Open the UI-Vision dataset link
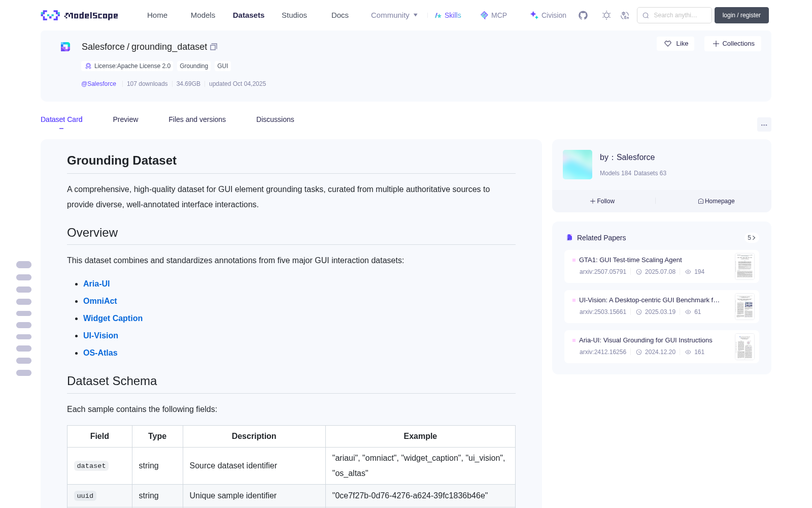The width and height of the screenshot is (812, 508). tap(100, 335)
